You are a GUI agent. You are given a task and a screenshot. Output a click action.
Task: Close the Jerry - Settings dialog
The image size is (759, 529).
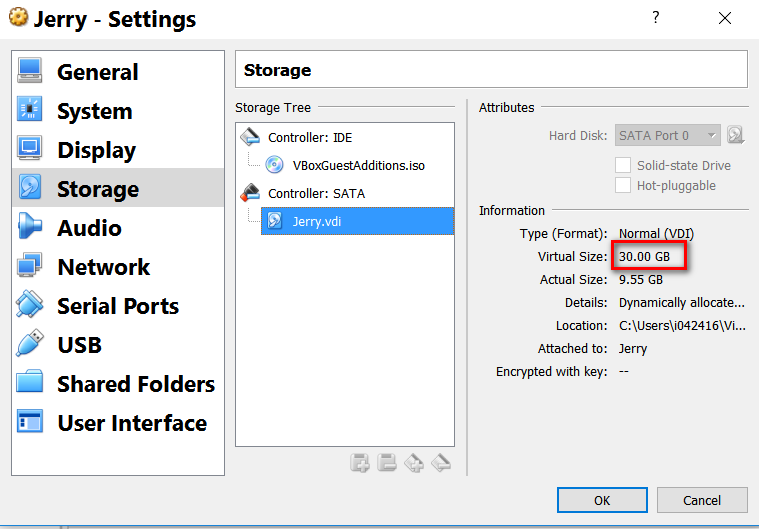coord(725,18)
